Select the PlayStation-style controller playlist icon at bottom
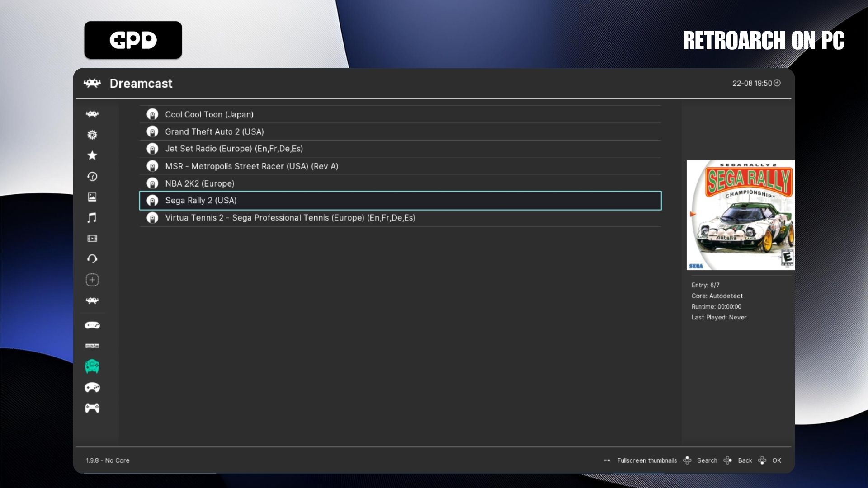This screenshot has width=868, height=488. click(92, 408)
